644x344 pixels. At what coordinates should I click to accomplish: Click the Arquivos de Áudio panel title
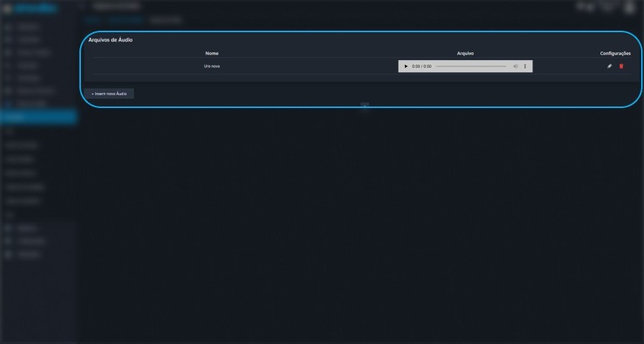coord(110,40)
